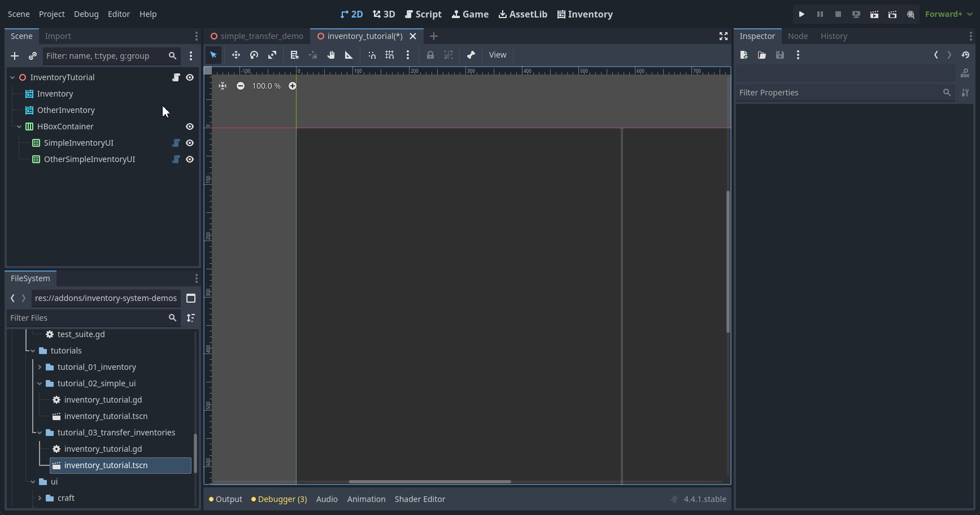980x515 pixels.
Task: Open script attached to InventoryTutorial
Action: click(176, 77)
